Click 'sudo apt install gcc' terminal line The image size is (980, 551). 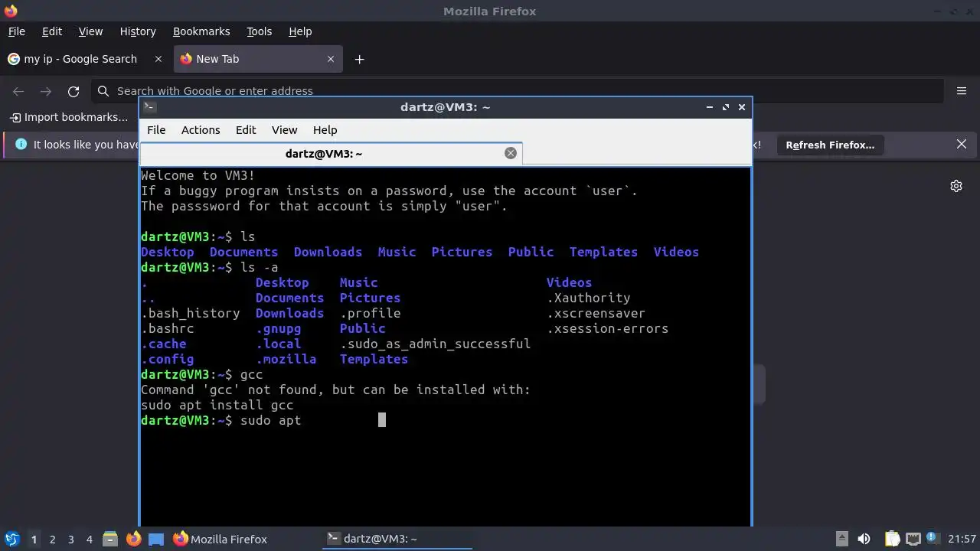pos(217,405)
